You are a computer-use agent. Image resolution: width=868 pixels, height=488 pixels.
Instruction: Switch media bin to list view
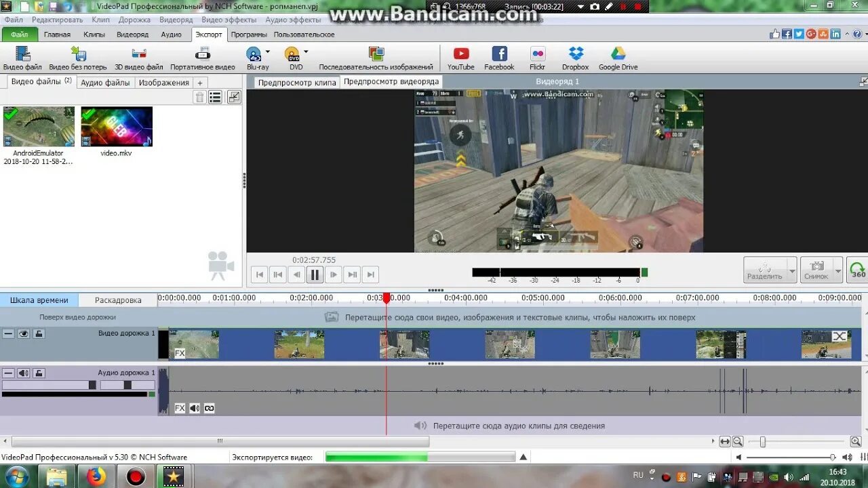pos(215,97)
